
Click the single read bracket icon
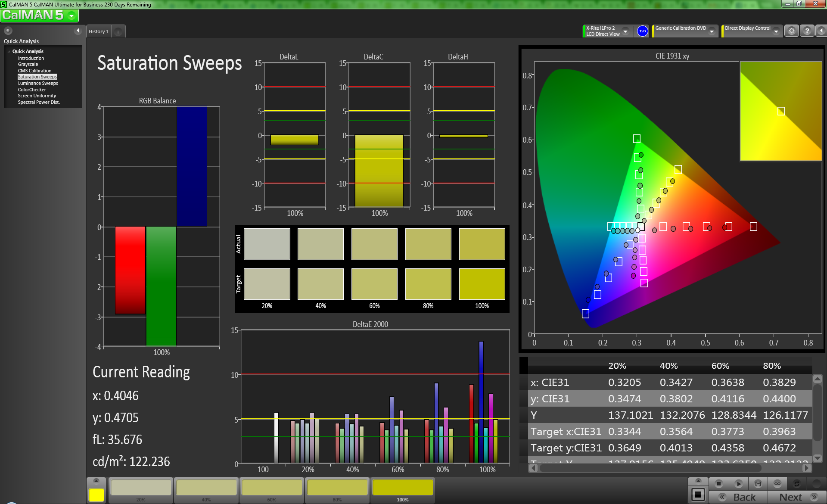click(758, 483)
